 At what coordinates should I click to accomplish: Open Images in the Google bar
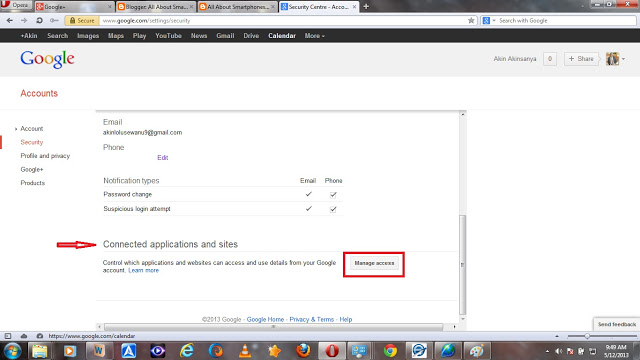coord(88,36)
